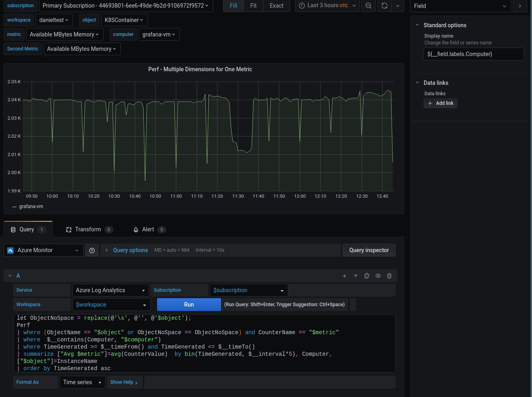532x397 pixels.
Task: Move query A down with the arrow icon
Action: coord(344,276)
